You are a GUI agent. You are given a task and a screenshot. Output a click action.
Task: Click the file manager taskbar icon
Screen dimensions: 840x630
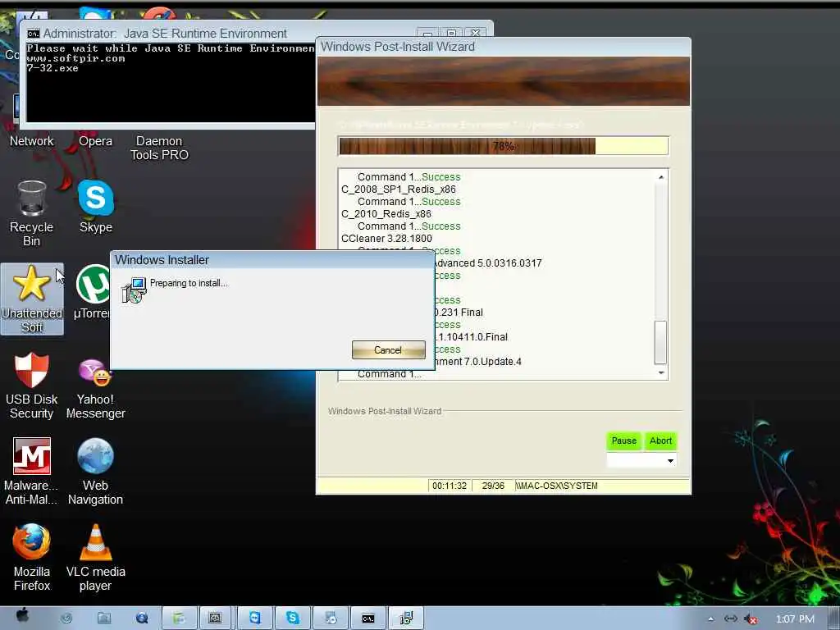click(x=104, y=619)
